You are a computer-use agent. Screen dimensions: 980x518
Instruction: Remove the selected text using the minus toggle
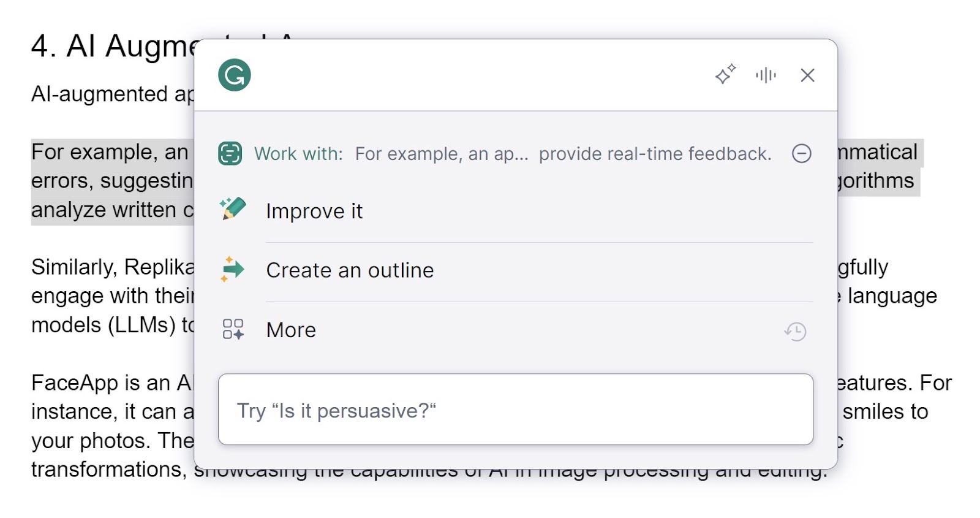pos(801,153)
